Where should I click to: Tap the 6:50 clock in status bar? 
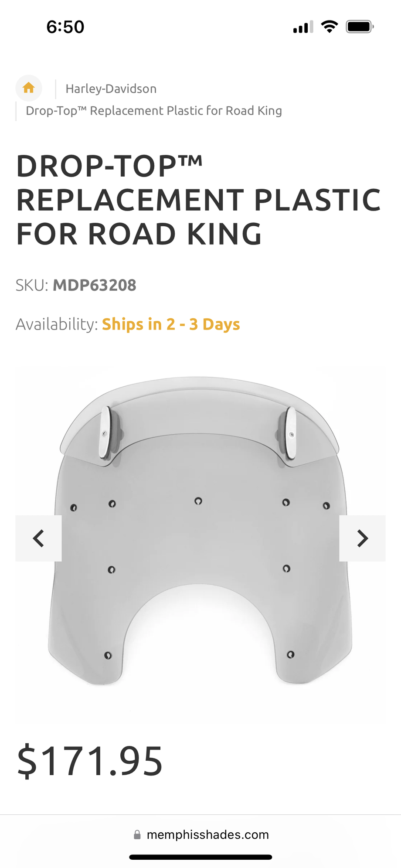(65, 27)
